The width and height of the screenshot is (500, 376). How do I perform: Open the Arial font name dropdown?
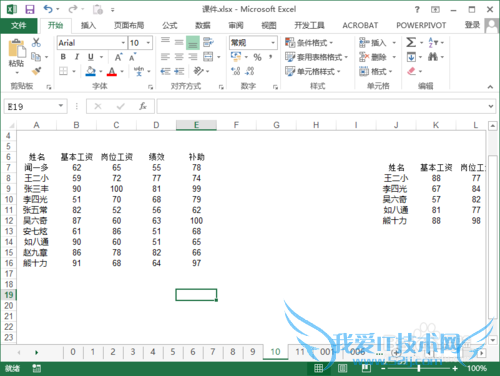(x=123, y=43)
